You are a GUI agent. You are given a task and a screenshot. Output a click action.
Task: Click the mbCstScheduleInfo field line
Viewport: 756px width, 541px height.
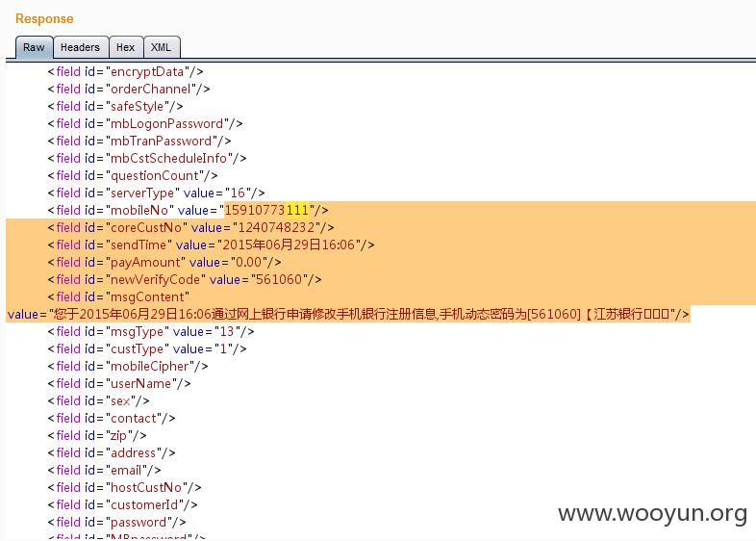[147, 159]
